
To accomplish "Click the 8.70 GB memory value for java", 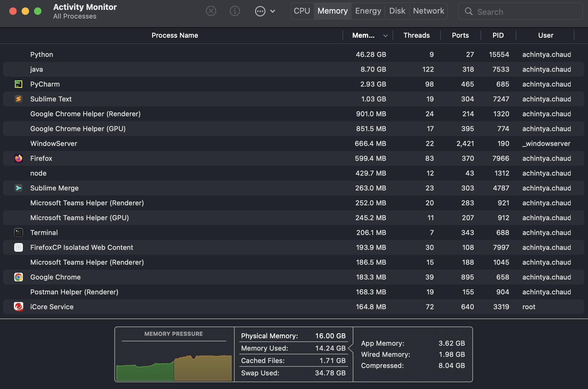I will click(373, 69).
